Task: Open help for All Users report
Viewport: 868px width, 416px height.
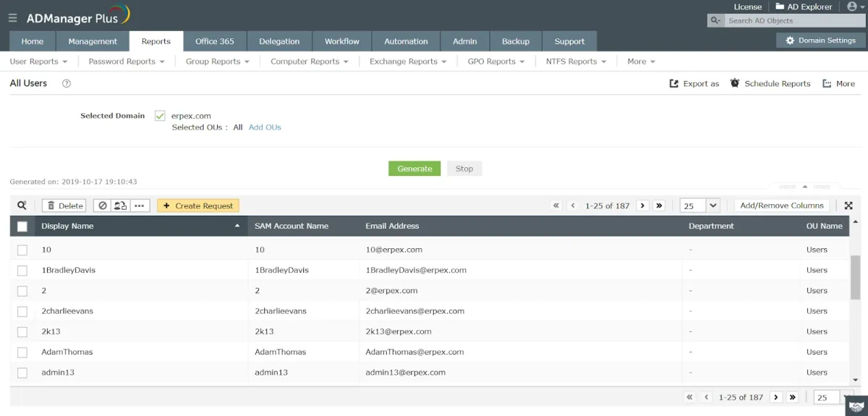Action: pyautogui.click(x=67, y=84)
